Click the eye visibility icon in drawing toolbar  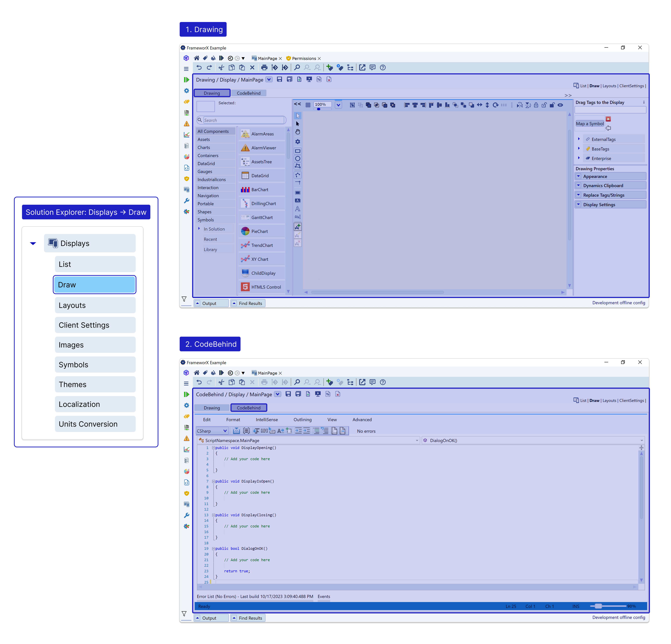pos(560,105)
